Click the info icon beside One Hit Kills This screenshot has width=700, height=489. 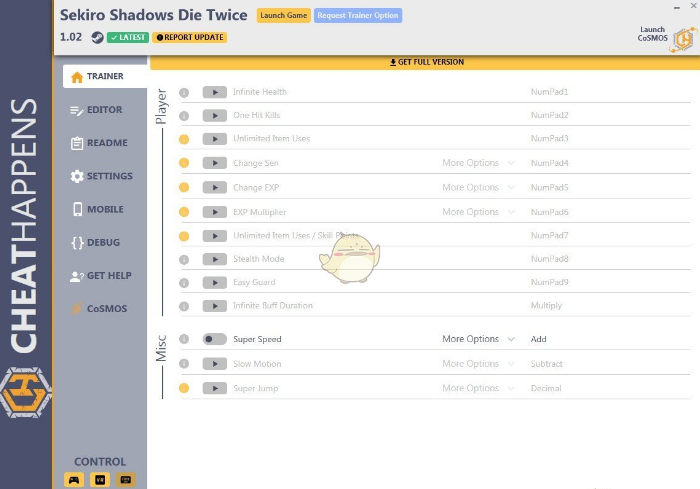[184, 116]
